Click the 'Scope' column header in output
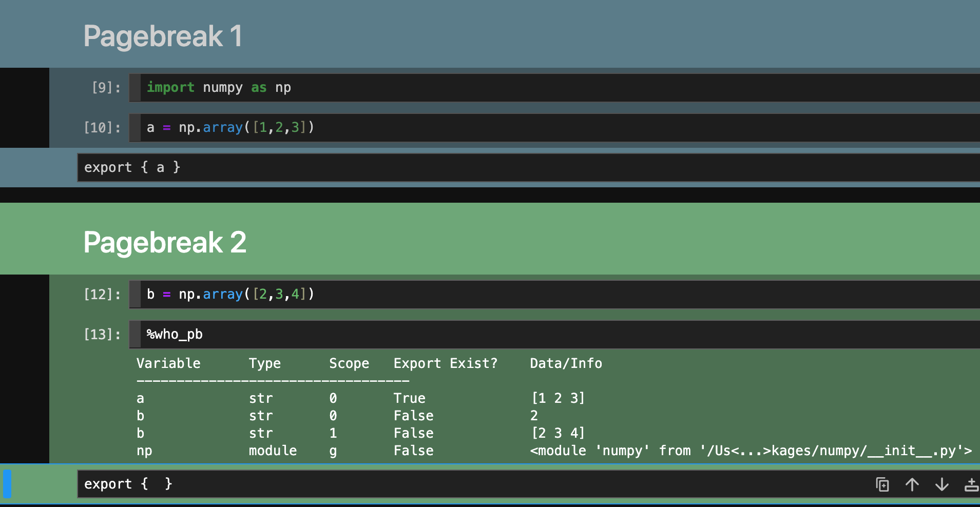The width and height of the screenshot is (980, 507). pyautogui.click(x=349, y=363)
